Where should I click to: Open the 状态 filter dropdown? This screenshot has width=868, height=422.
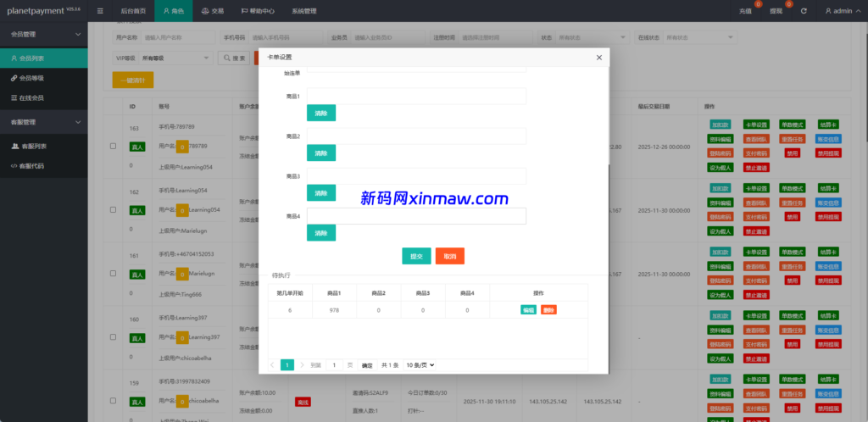click(593, 37)
